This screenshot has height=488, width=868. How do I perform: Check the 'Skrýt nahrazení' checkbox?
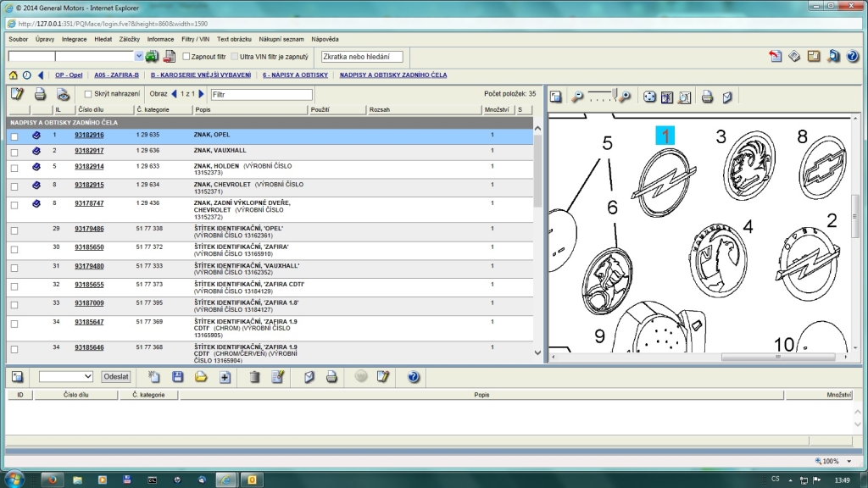click(x=88, y=94)
